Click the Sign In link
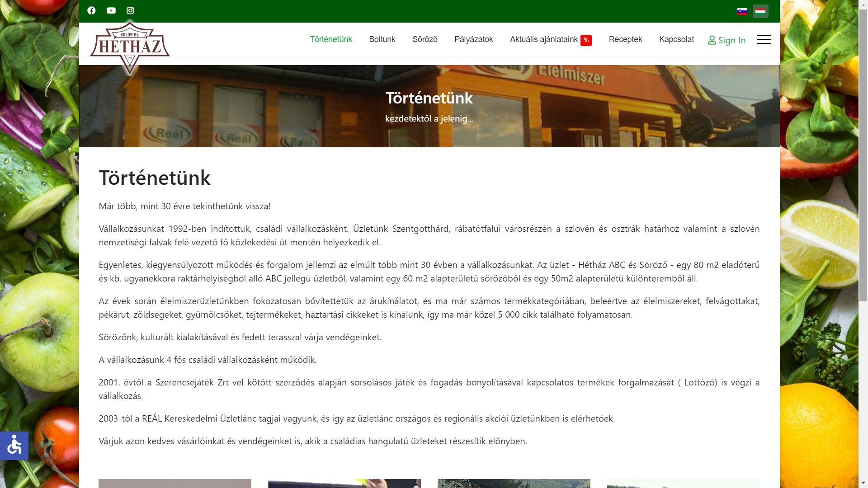The height and width of the screenshot is (488, 868). 726,40
